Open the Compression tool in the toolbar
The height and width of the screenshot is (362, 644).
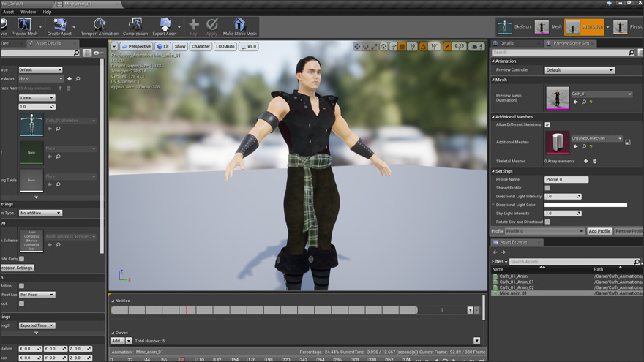(135, 25)
